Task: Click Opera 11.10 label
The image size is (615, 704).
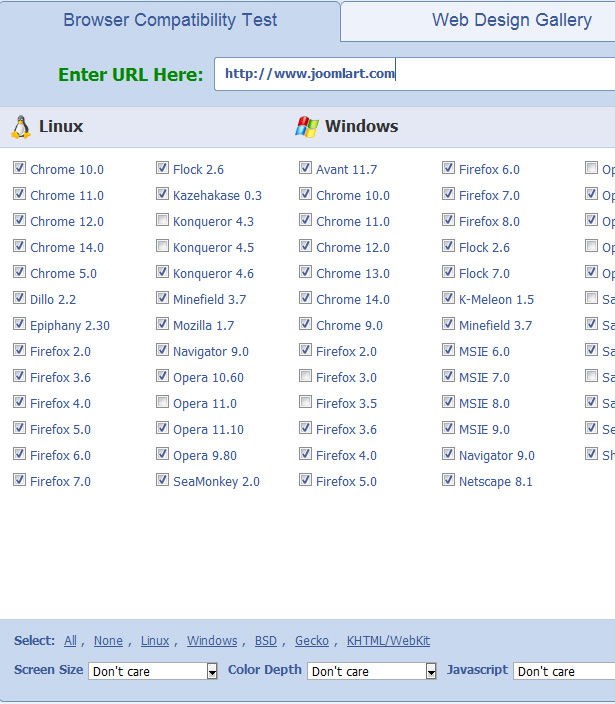Action: point(208,430)
